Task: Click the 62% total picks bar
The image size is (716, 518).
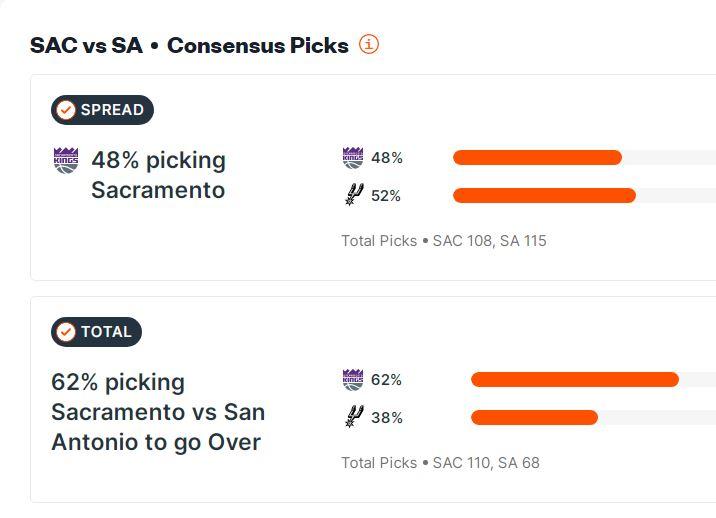Action: coord(575,379)
